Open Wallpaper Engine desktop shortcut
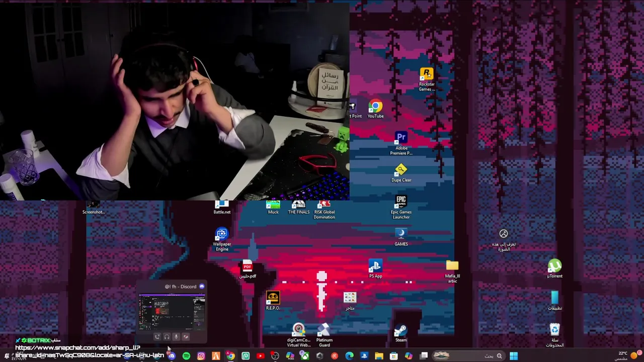 (x=222, y=239)
